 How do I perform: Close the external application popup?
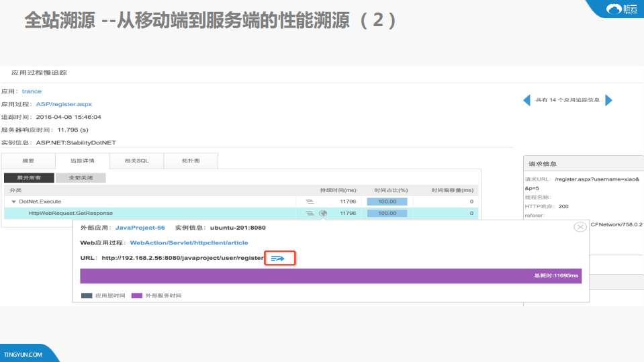click(580, 227)
